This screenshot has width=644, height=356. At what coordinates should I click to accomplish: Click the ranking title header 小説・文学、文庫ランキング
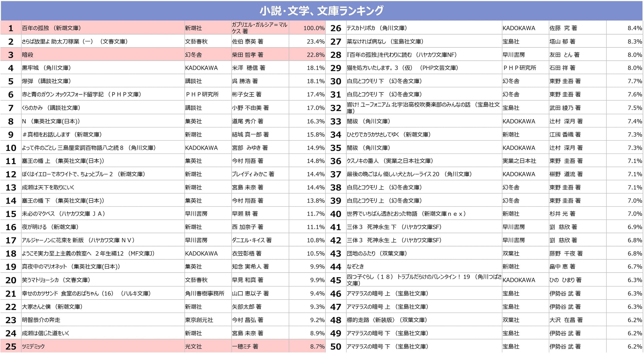(x=321, y=10)
